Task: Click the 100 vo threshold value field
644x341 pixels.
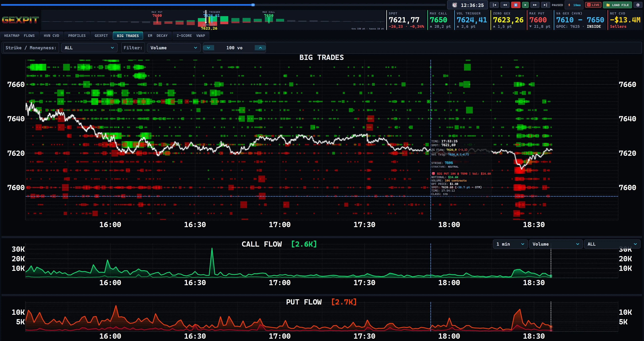Action: (x=234, y=48)
